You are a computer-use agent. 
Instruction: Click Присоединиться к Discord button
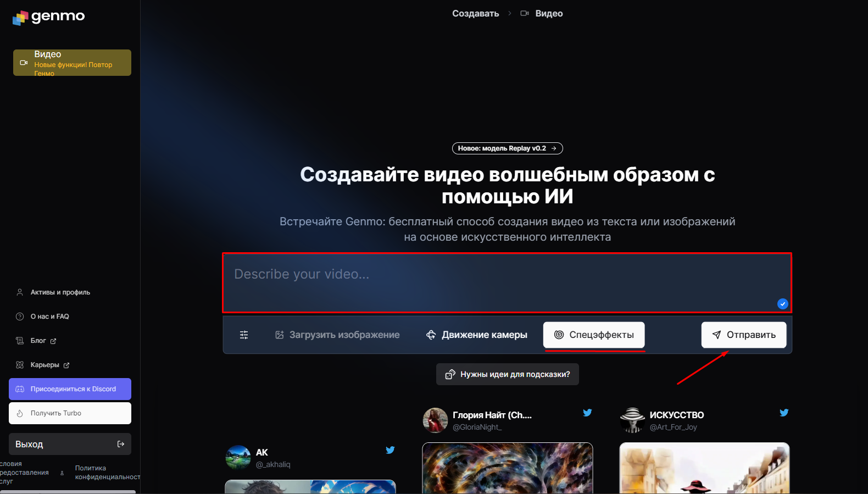[70, 389]
